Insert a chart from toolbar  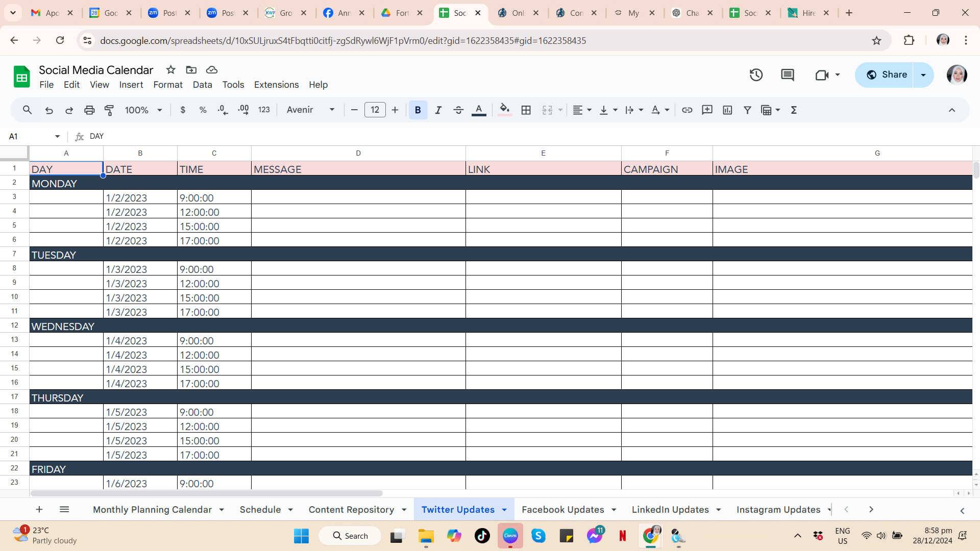click(x=727, y=110)
